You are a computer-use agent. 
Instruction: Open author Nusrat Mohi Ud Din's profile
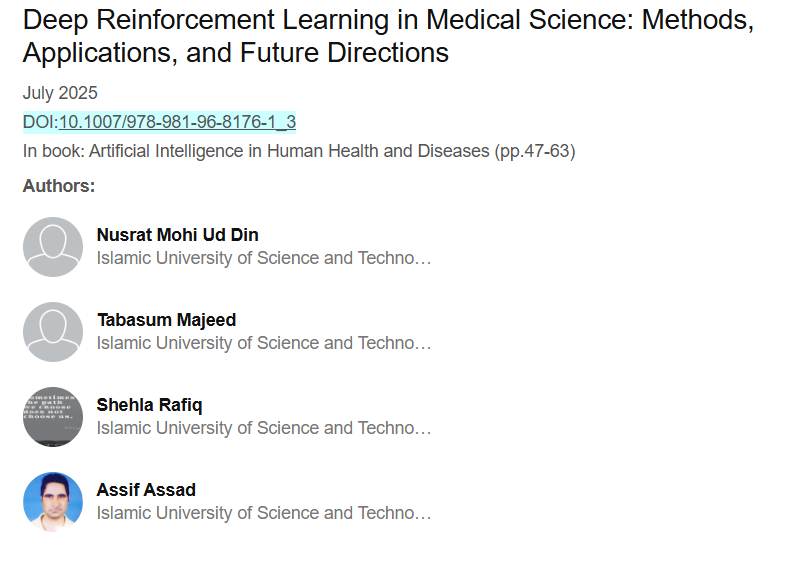point(177,235)
